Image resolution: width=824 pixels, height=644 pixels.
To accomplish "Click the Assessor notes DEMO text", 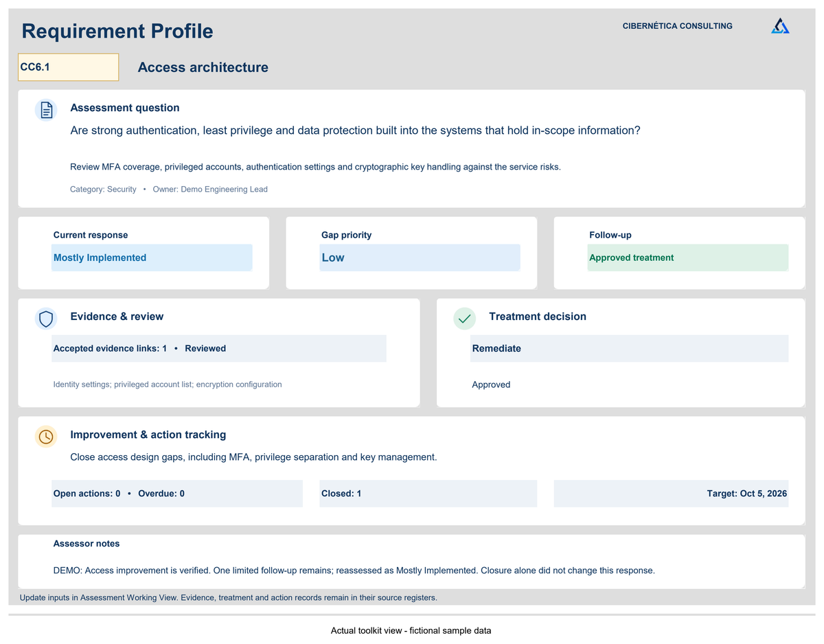I will point(354,570).
